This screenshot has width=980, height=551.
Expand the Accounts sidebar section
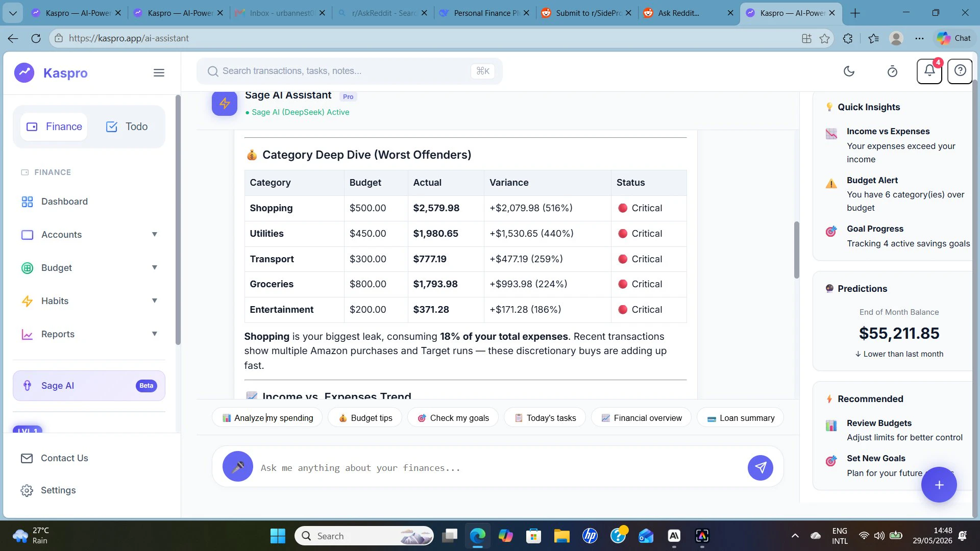click(x=89, y=235)
